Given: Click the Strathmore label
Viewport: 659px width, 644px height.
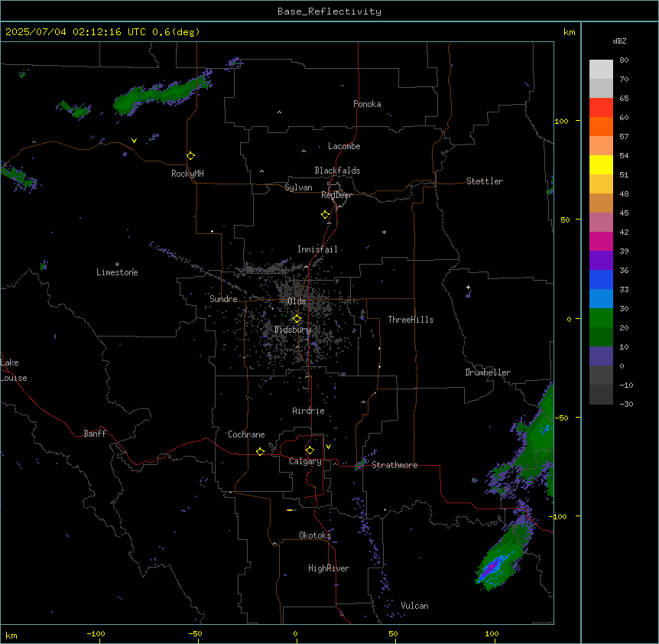Looking at the screenshot, I should [394, 465].
